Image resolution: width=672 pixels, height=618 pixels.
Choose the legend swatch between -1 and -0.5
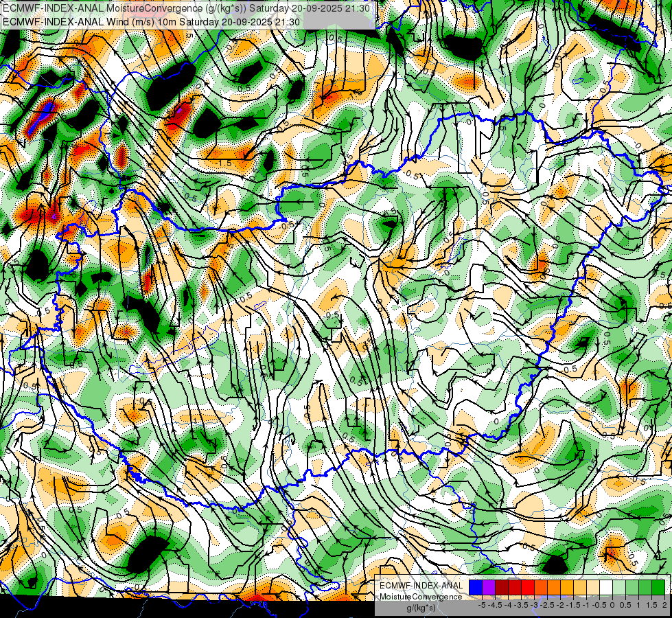coord(593,588)
